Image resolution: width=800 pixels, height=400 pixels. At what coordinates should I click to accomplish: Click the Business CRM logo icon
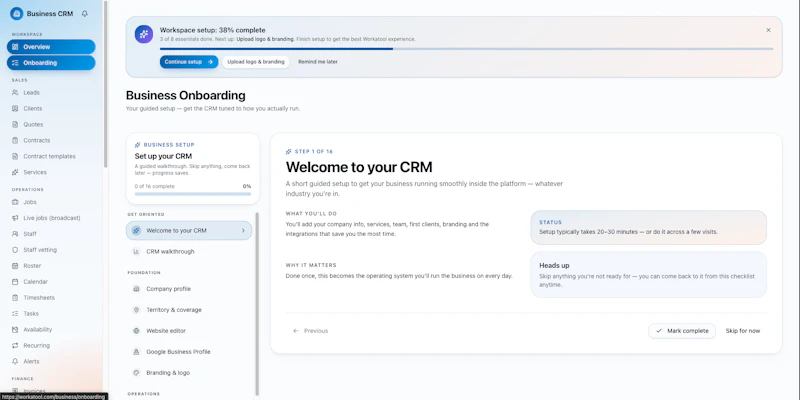click(16, 14)
